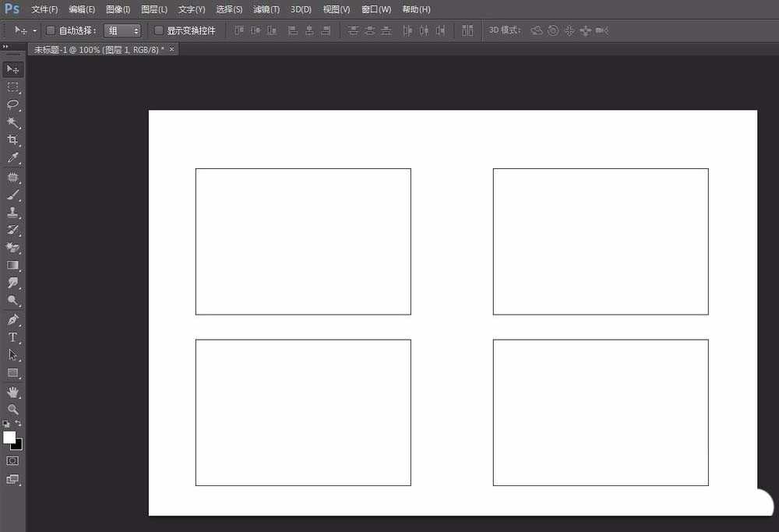Open the 组 auto-select dropdown
779x532 pixels.
point(122,30)
